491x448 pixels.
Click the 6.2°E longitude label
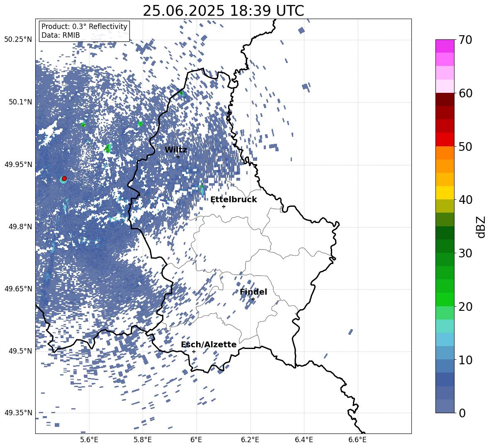250,440
